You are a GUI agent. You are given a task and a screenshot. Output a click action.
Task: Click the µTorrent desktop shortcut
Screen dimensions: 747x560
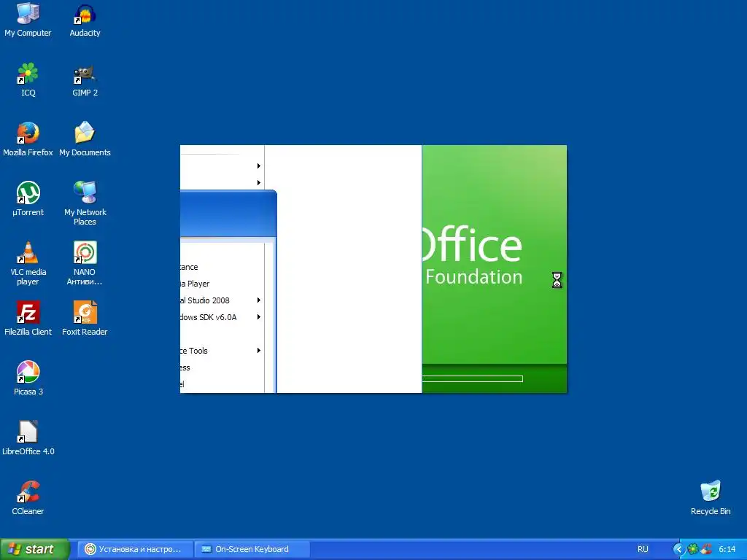click(x=28, y=199)
